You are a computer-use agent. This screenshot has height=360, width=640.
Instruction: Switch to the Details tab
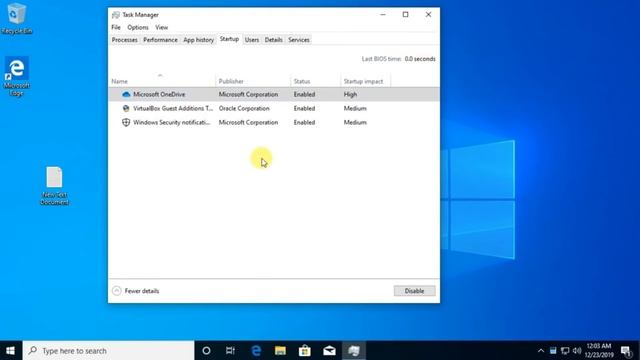tap(273, 40)
